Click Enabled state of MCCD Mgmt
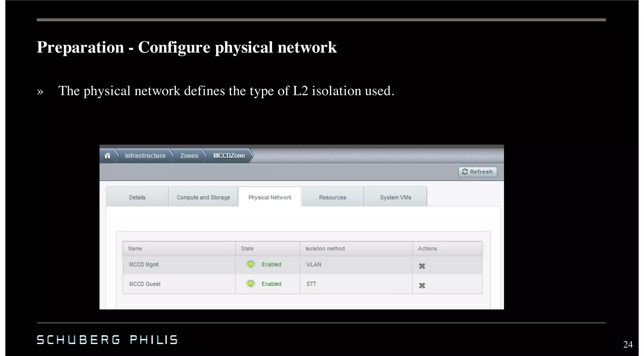644x356 pixels. [271, 265]
